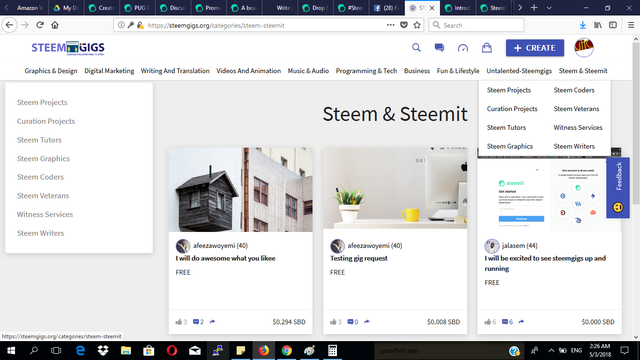Open Steem Tutors in left sidebar
The width and height of the screenshot is (640, 360).
coord(39,140)
